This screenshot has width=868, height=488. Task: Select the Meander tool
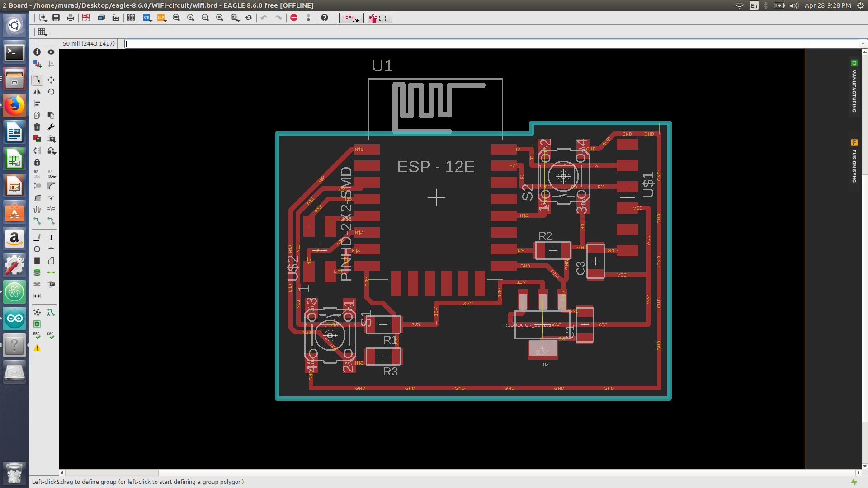(x=37, y=209)
